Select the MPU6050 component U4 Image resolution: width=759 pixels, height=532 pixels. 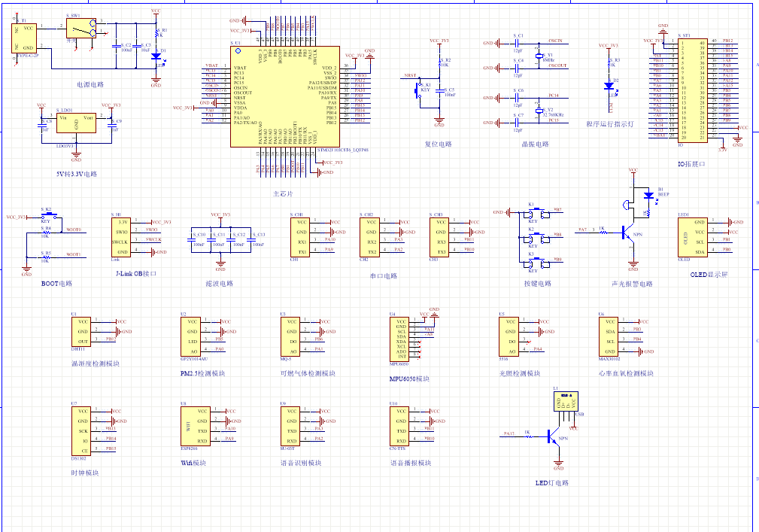coord(402,339)
